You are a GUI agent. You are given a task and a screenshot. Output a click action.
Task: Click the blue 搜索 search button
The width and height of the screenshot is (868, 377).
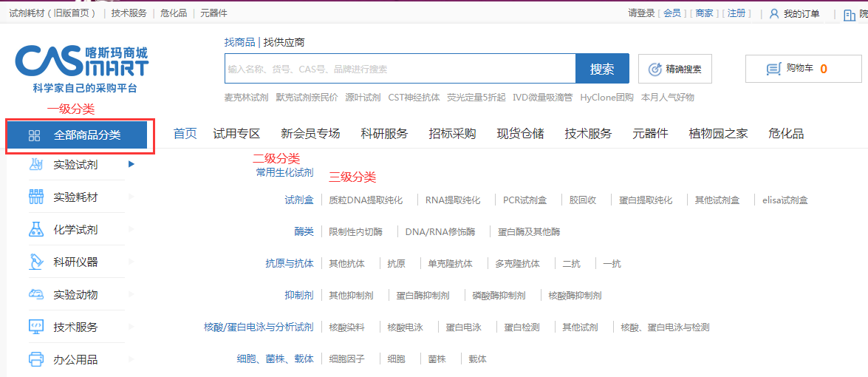point(602,69)
